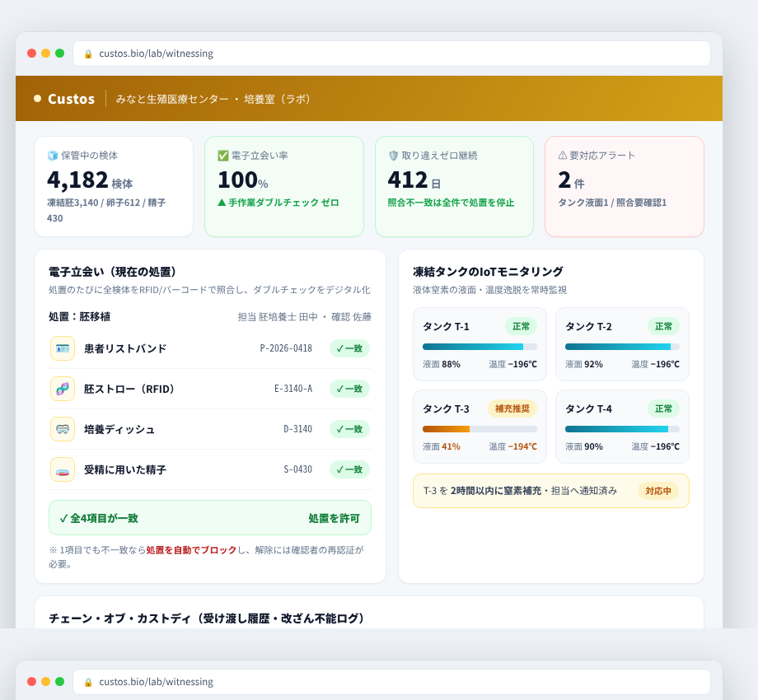
Task: Click 凍結タンクのIoTモニタリング heading
Action: [x=488, y=272]
